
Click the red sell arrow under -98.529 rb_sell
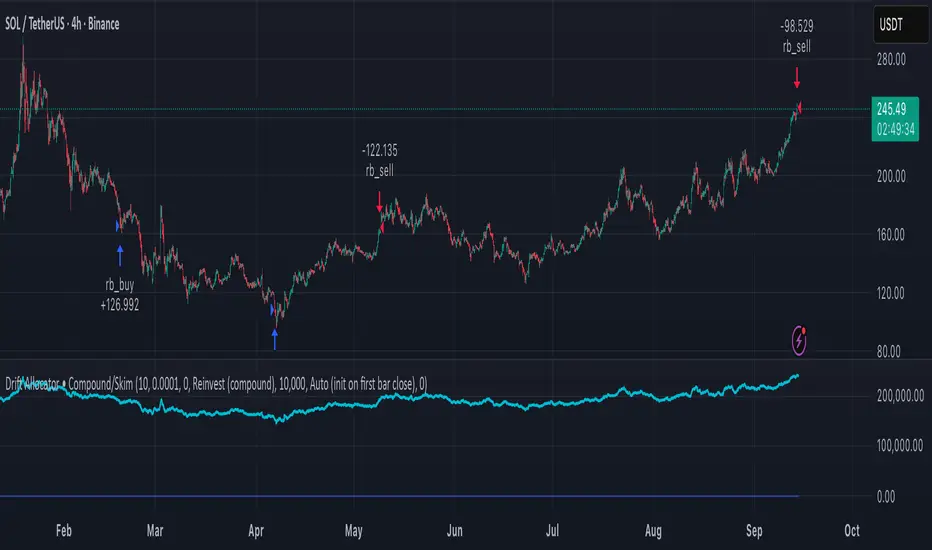click(797, 78)
